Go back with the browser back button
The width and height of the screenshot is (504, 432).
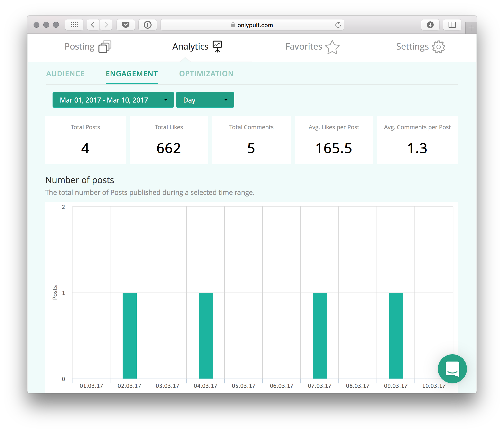[x=93, y=25]
